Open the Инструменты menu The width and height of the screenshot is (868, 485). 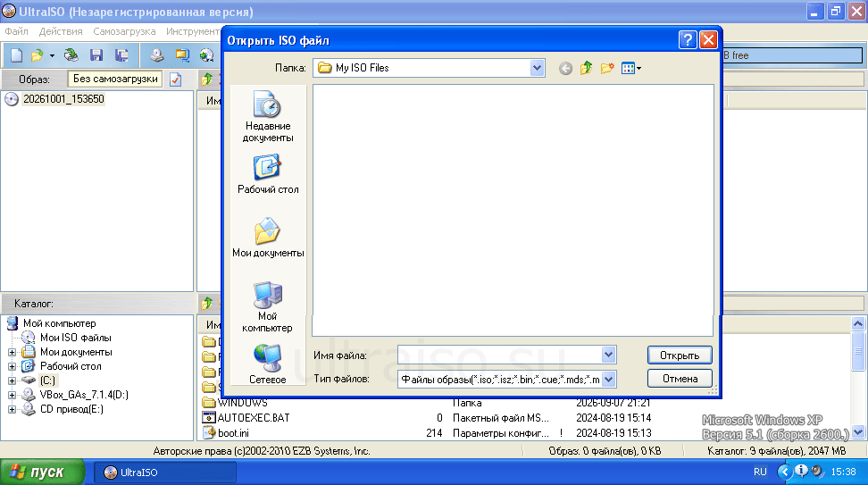coord(193,31)
